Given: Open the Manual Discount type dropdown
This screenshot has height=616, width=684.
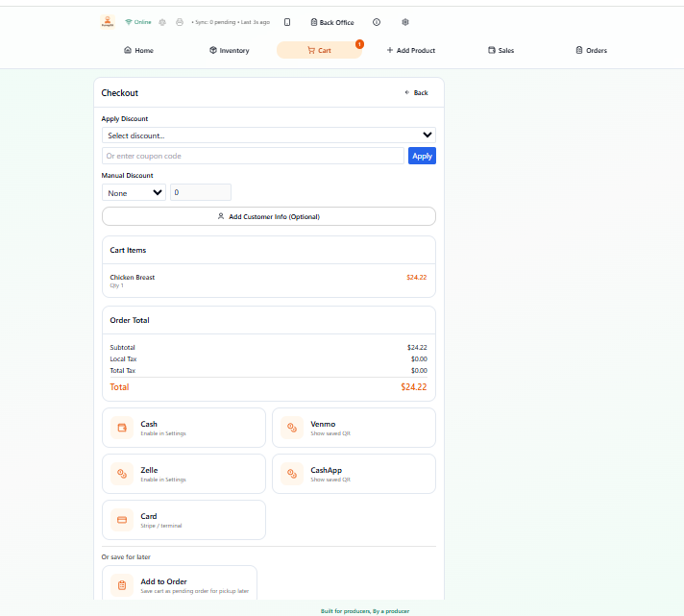Looking at the screenshot, I should 134,192.
